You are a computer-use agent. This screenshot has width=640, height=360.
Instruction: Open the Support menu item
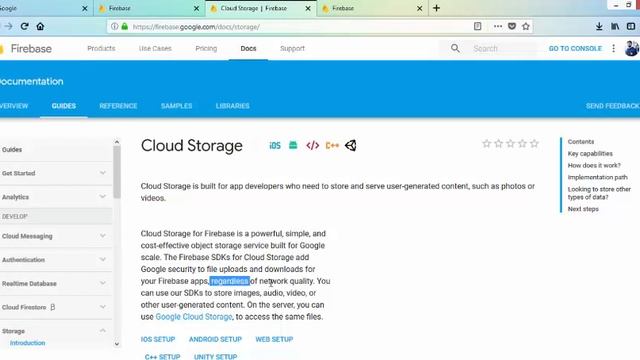tap(292, 48)
